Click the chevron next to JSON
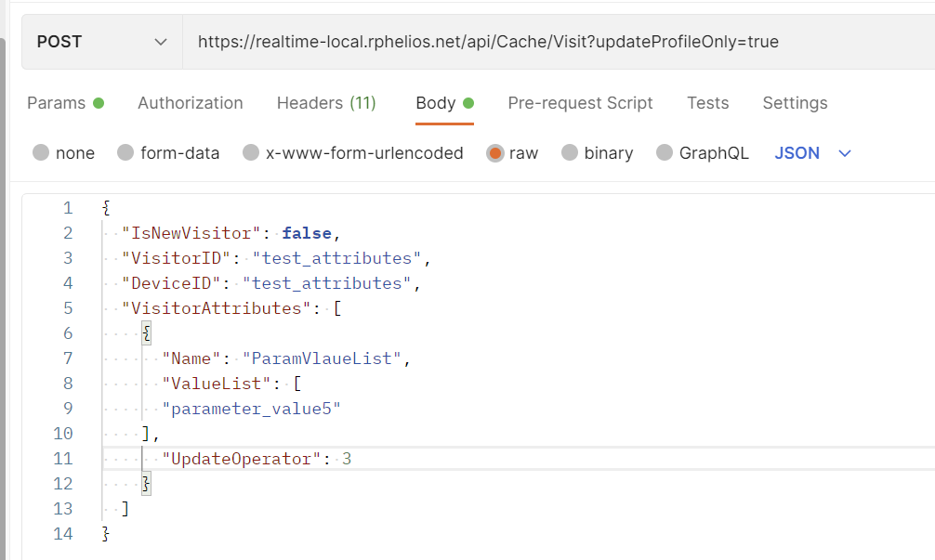The height and width of the screenshot is (560, 935). [845, 153]
